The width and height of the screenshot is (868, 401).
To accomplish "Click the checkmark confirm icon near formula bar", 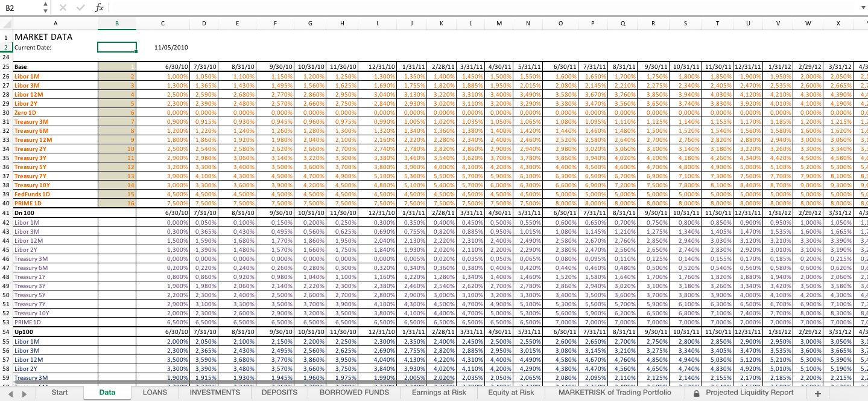I will (80, 8).
